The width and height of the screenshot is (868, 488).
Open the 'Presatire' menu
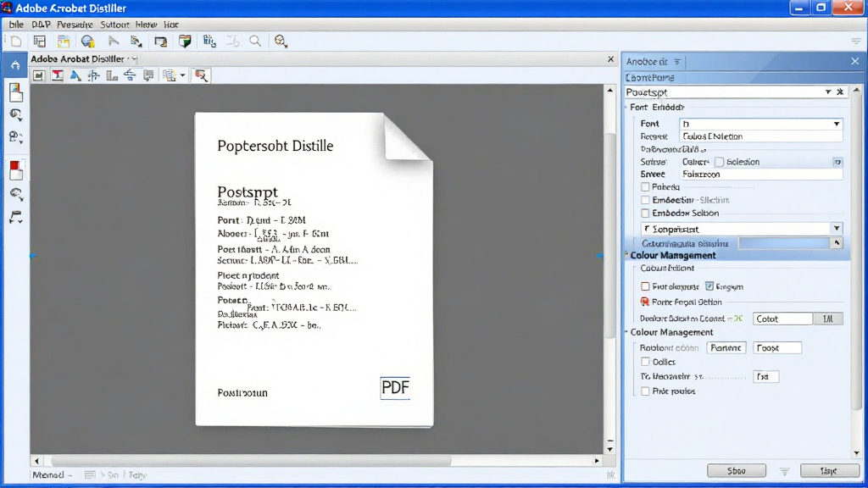(x=75, y=25)
